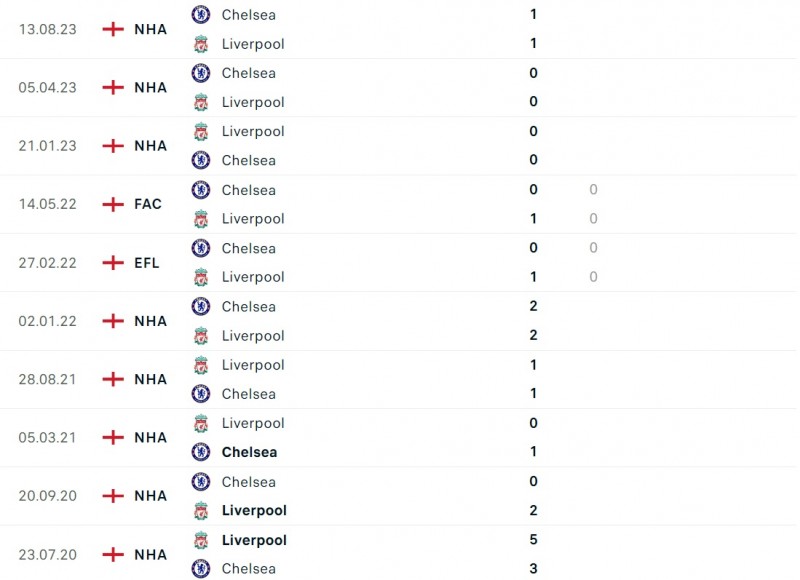
Task: Select bold Liverpool name in the 20.09.20 match
Action: [x=254, y=510]
